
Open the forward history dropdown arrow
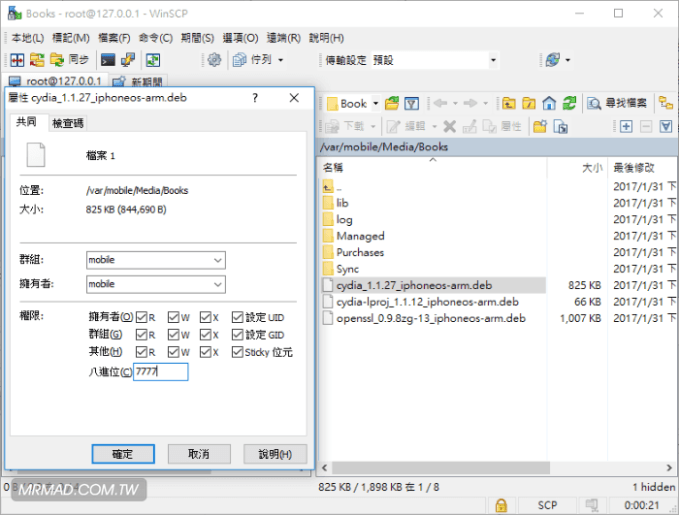click(485, 104)
